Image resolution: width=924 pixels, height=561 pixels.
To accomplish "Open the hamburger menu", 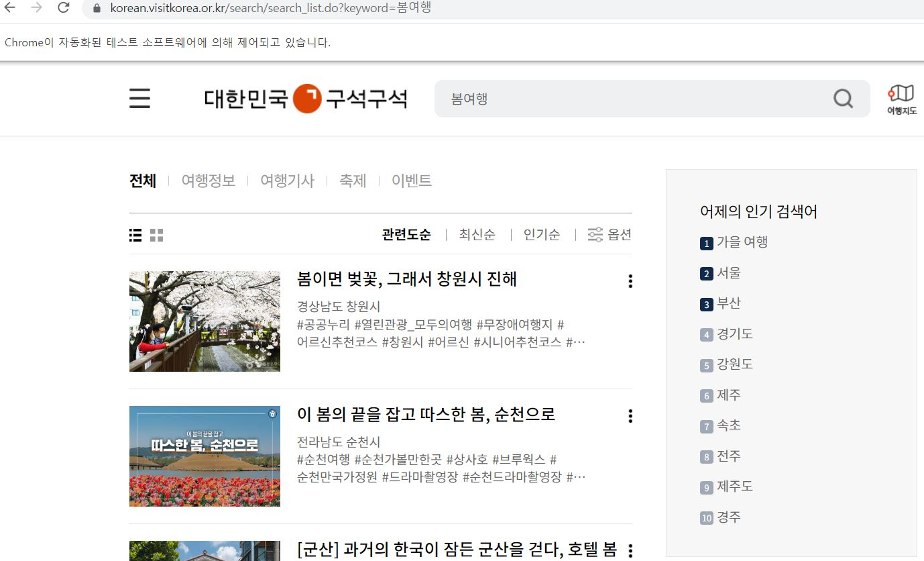I will pos(139,99).
